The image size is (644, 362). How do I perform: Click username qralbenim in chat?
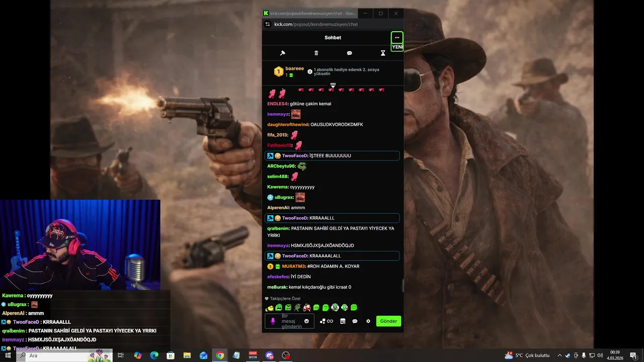[x=278, y=228]
